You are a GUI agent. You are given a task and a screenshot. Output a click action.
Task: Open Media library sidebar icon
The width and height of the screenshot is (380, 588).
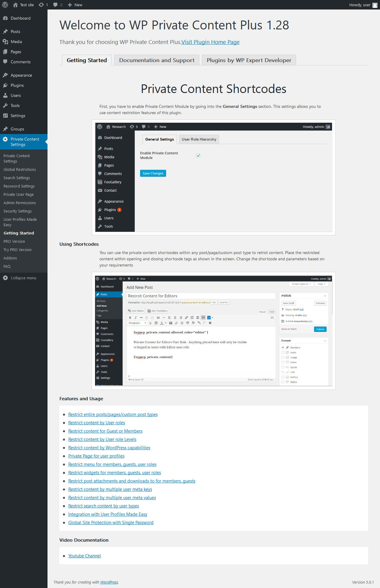[x=5, y=42]
